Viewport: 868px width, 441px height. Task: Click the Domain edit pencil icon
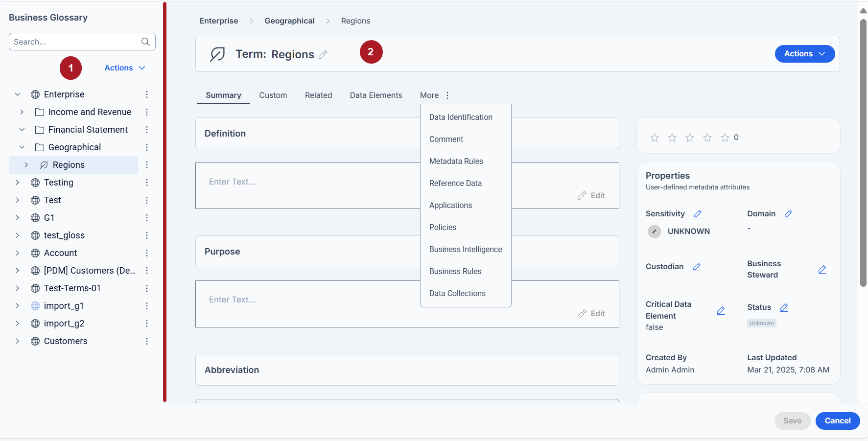[x=789, y=214]
